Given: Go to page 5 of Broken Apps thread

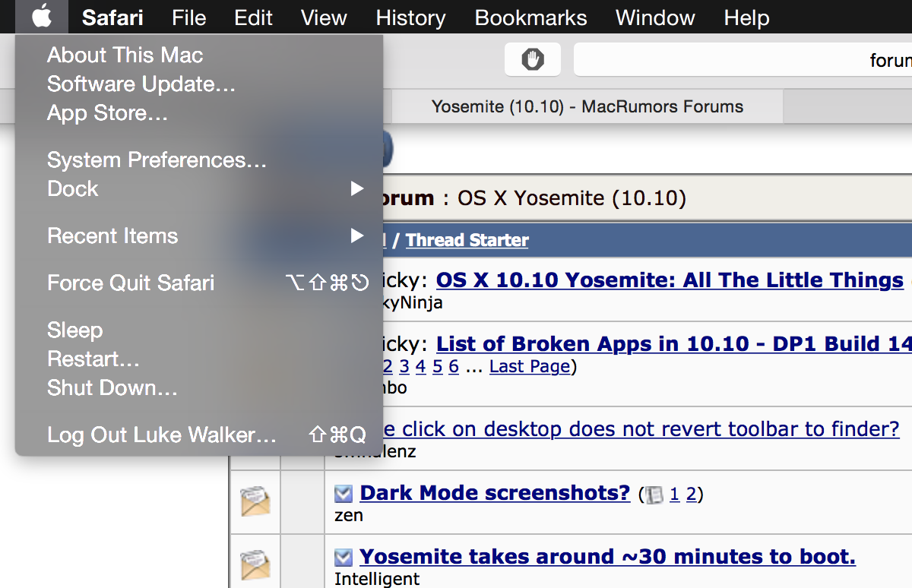Looking at the screenshot, I should [x=438, y=367].
